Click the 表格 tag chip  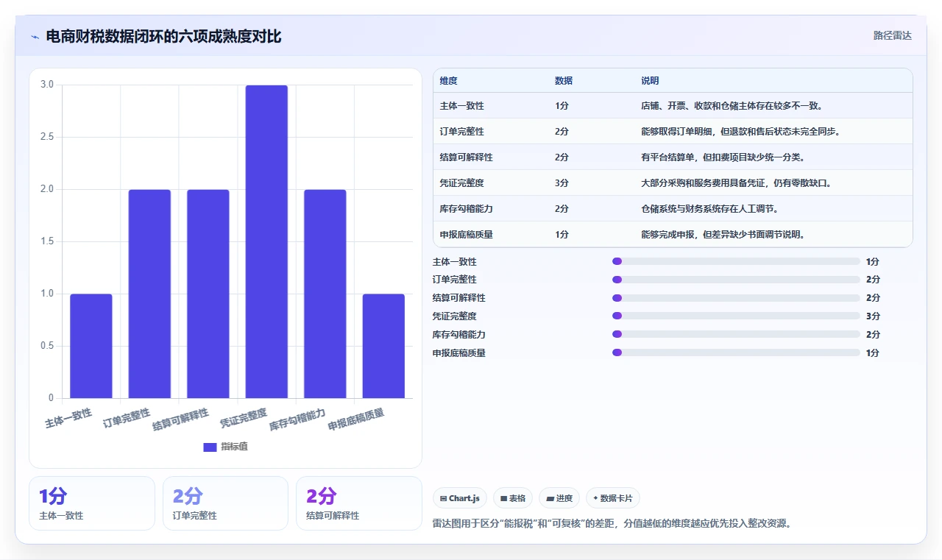pyautogui.click(x=513, y=498)
